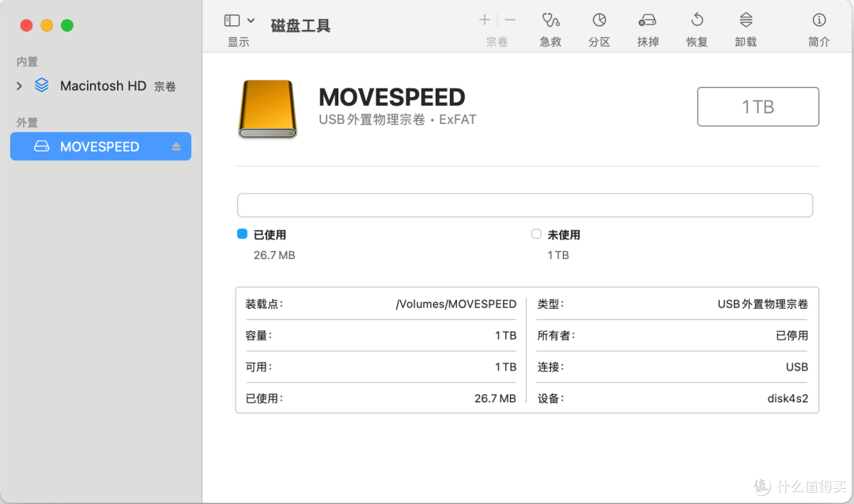Click the white 未使用 legend swatch
The width and height of the screenshot is (854, 504).
(x=536, y=234)
